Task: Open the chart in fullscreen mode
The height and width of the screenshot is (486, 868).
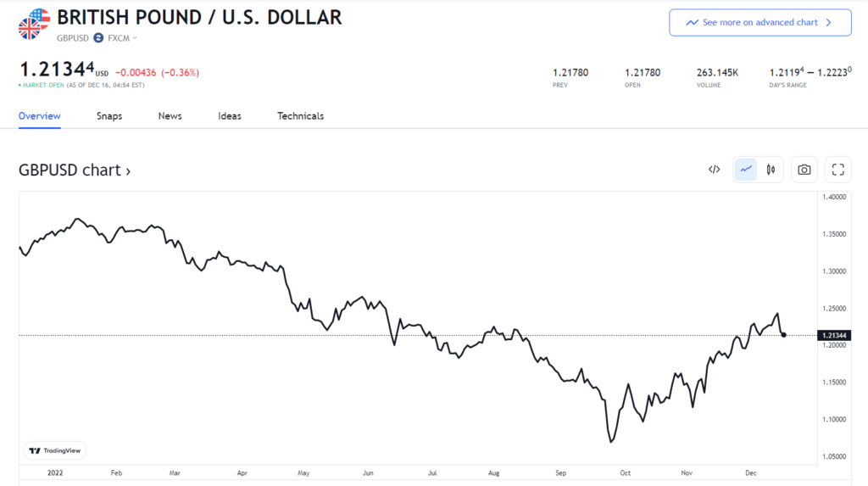Action: click(x=837, y=170)
